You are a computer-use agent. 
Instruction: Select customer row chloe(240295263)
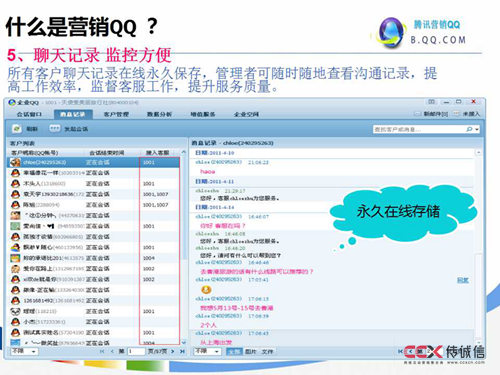click(x=93, y=162)
